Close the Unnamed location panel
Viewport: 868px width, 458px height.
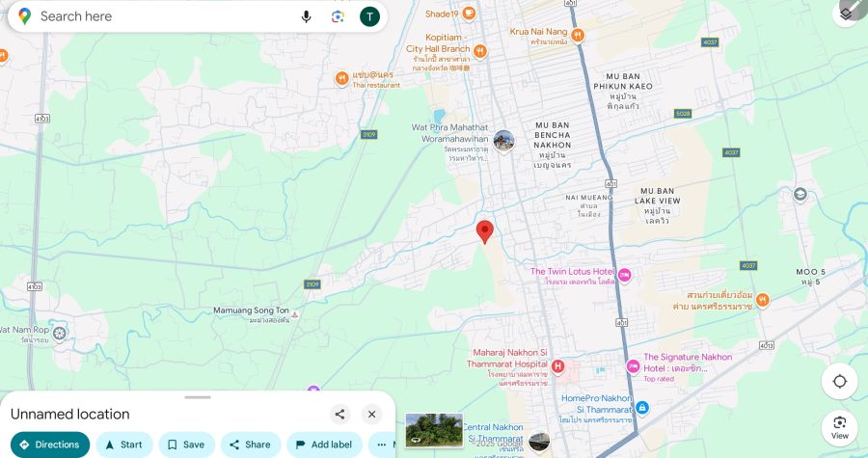pyautogui.click(x=372, y=415)
